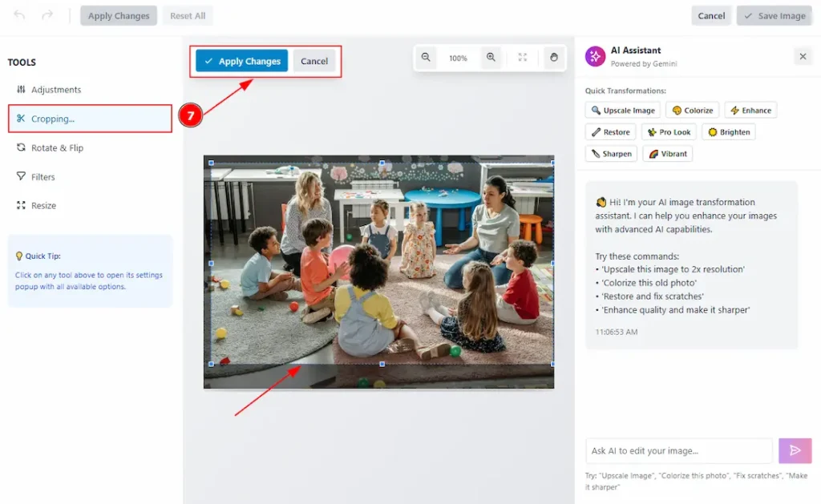The image size is (821, 504).
Task: Click the blue Apply Changes button
Action: (x=241, y=61)
